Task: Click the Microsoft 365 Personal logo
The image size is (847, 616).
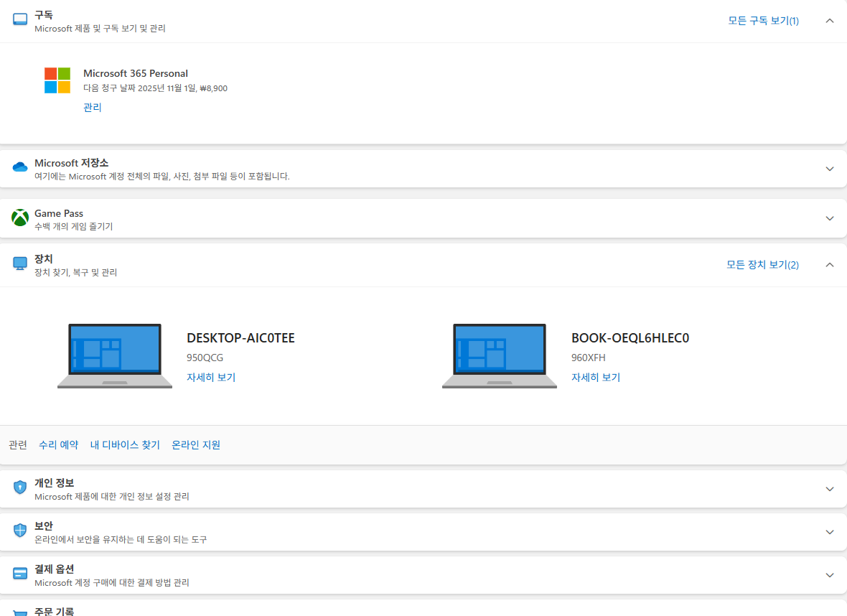Action: (57, 80)
